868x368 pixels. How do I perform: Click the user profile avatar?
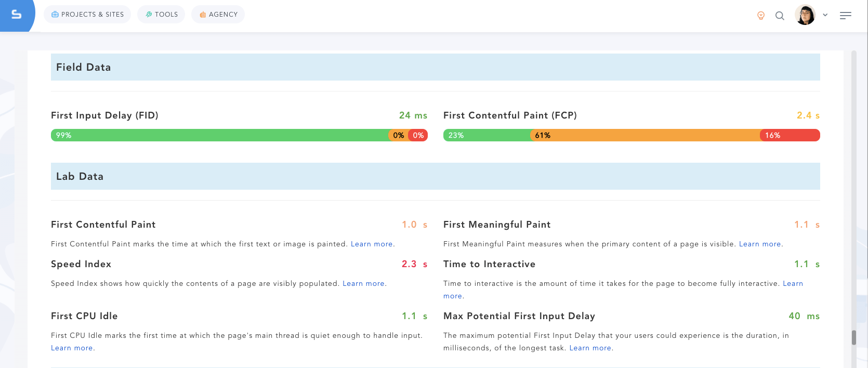[x=805, y=15]
